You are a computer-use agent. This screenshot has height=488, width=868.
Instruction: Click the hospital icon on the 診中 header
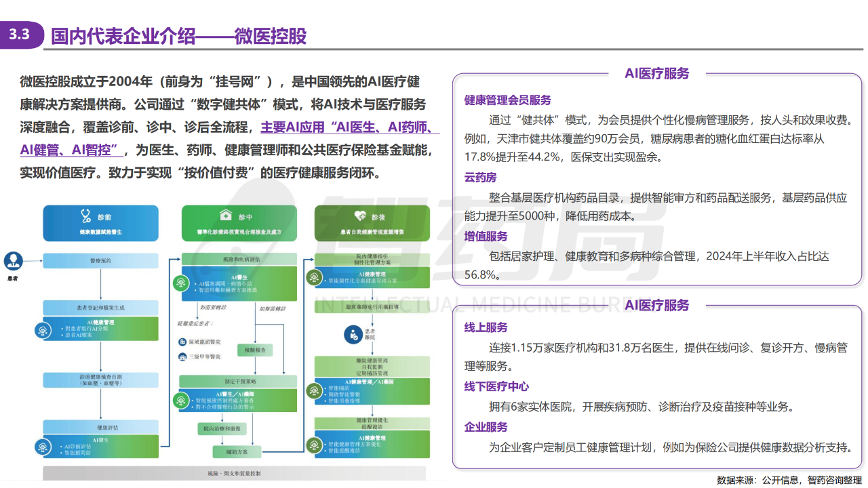[x=224, y=216]
